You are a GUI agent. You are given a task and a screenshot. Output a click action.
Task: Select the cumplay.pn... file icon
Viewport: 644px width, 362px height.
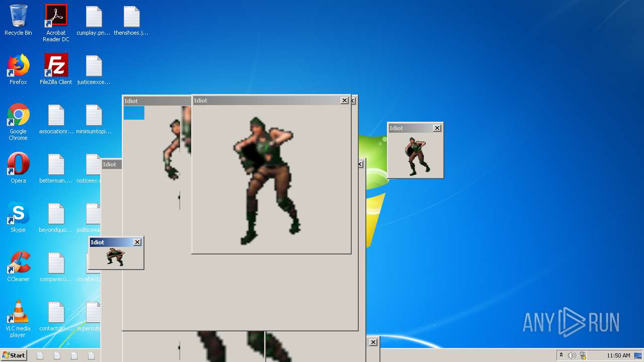[94, 21]
